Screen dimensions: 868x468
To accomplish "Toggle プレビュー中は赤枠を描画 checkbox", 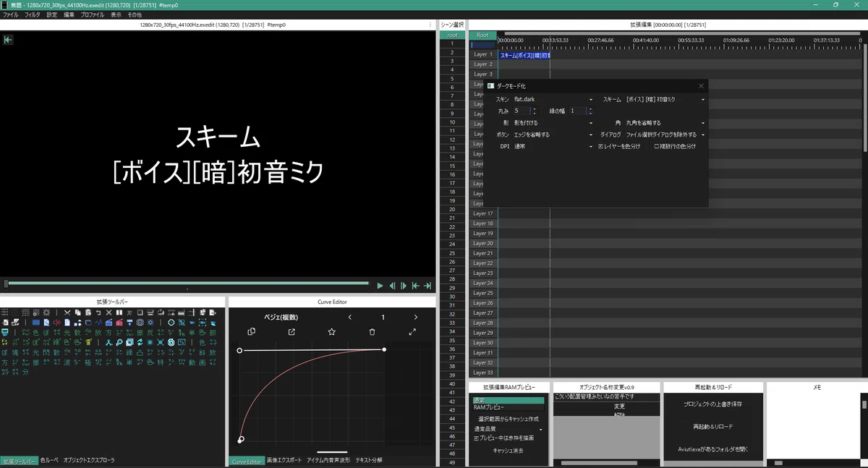I will coord(503,438).
